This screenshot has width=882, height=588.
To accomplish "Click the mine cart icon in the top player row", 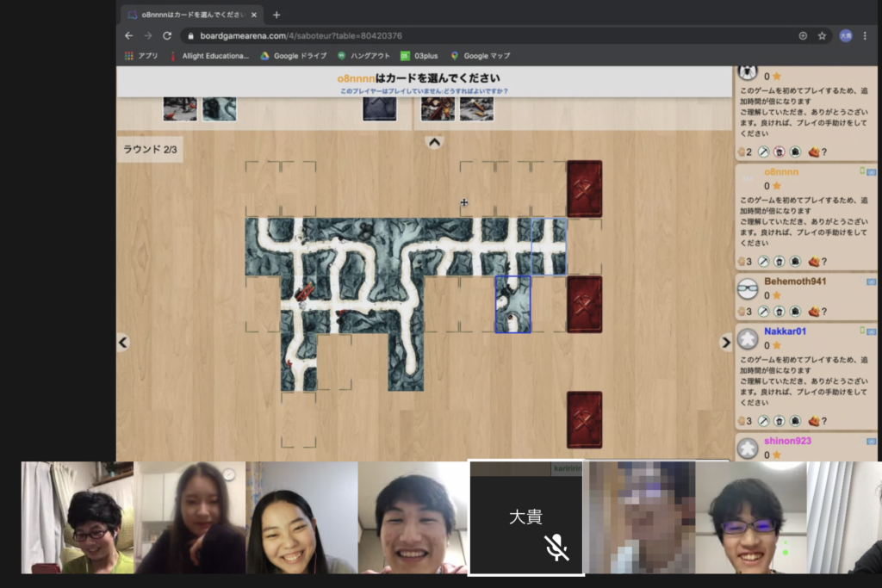I will (795, 152).
